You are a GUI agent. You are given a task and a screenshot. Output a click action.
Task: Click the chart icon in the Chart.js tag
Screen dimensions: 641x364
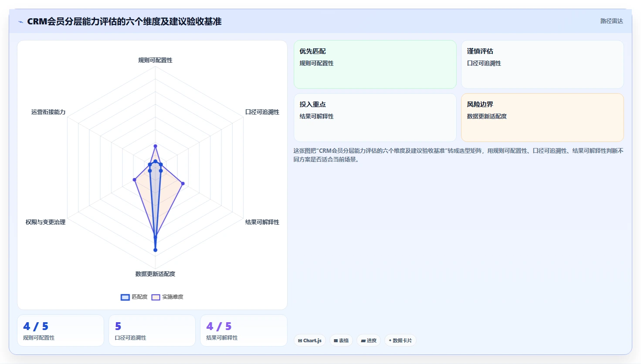[x=300, y=340]
